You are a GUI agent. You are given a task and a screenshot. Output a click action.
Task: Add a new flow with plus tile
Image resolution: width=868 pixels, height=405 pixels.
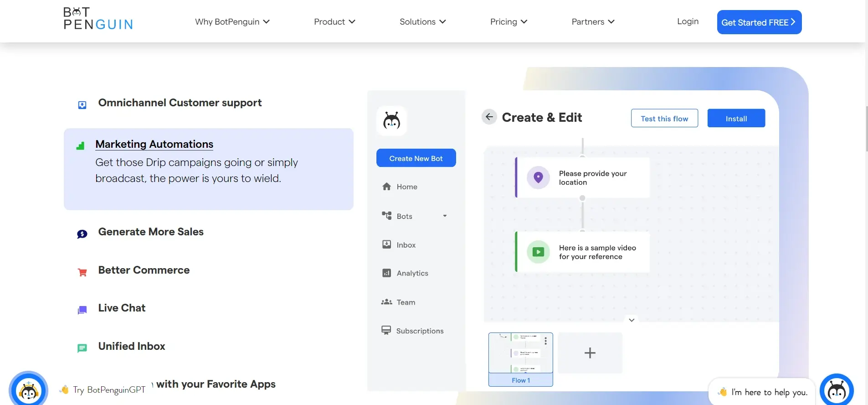pos(590,353)
